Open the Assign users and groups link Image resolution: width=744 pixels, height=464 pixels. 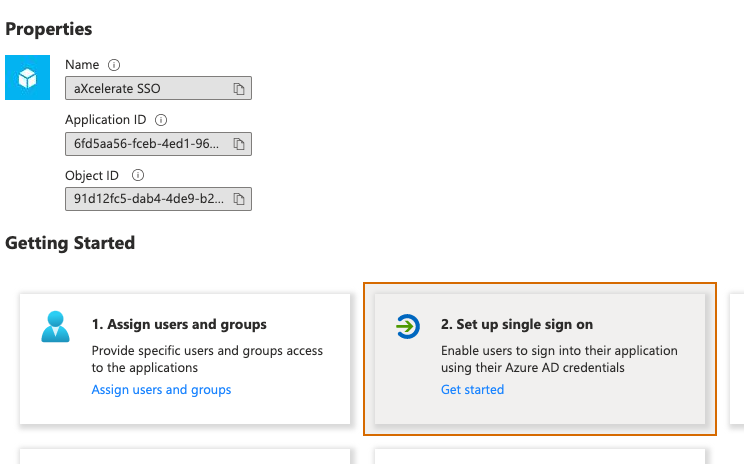pos(161,389)
